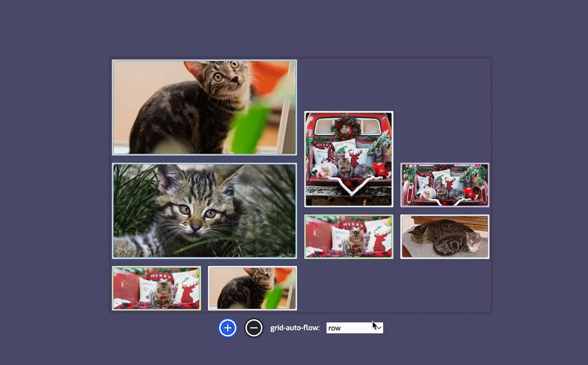Image resolution: width=588 pixels, height=365 pixels.
Task: Select the large tabby kitten in grass photo
Action: (x=204, y=211)
